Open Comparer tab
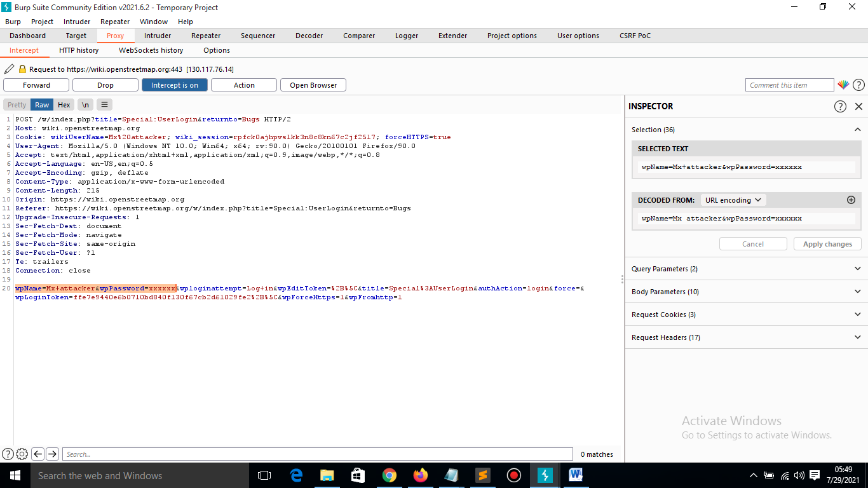Viewport: 868px width, 488px height. [x=359, y=36]
